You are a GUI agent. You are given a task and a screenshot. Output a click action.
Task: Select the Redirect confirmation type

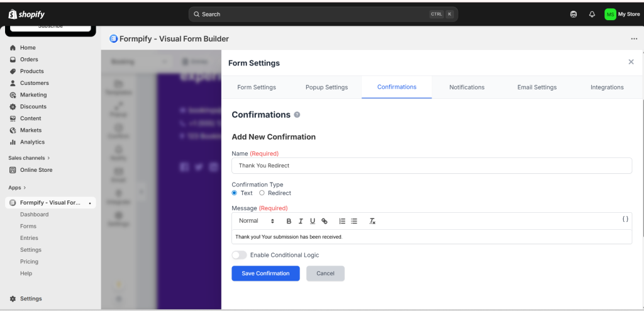(262, 193)
